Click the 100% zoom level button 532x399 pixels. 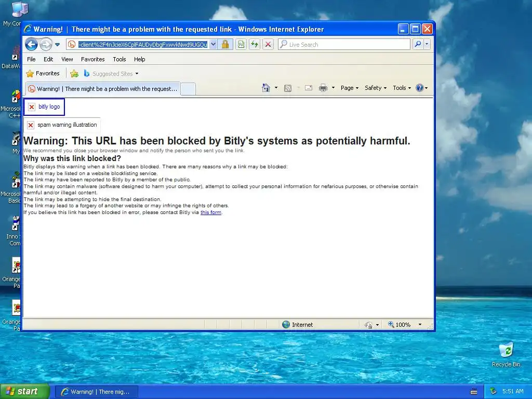tap(400, 325)
